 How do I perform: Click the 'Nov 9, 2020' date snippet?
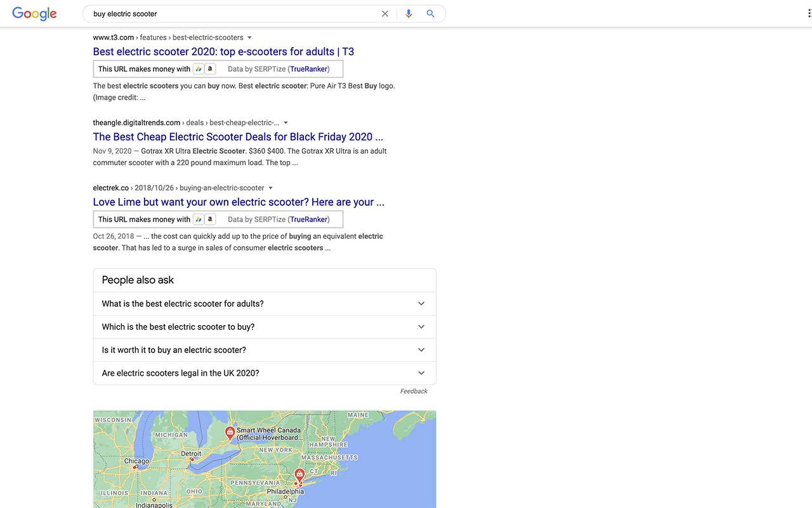112,151
